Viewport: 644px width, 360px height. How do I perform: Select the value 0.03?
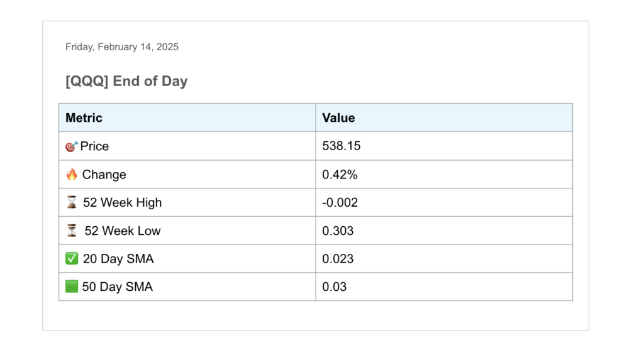335,286
